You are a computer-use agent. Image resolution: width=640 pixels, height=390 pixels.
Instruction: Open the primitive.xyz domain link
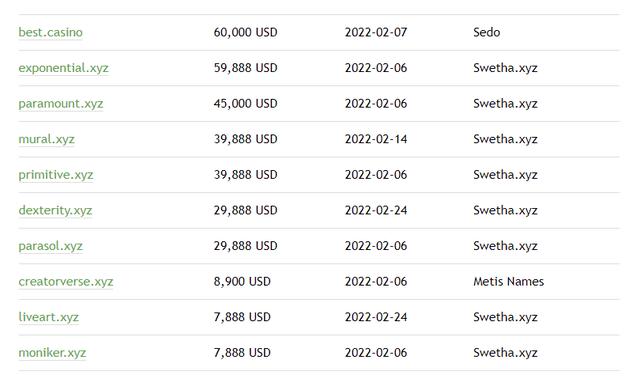(56, 175)
